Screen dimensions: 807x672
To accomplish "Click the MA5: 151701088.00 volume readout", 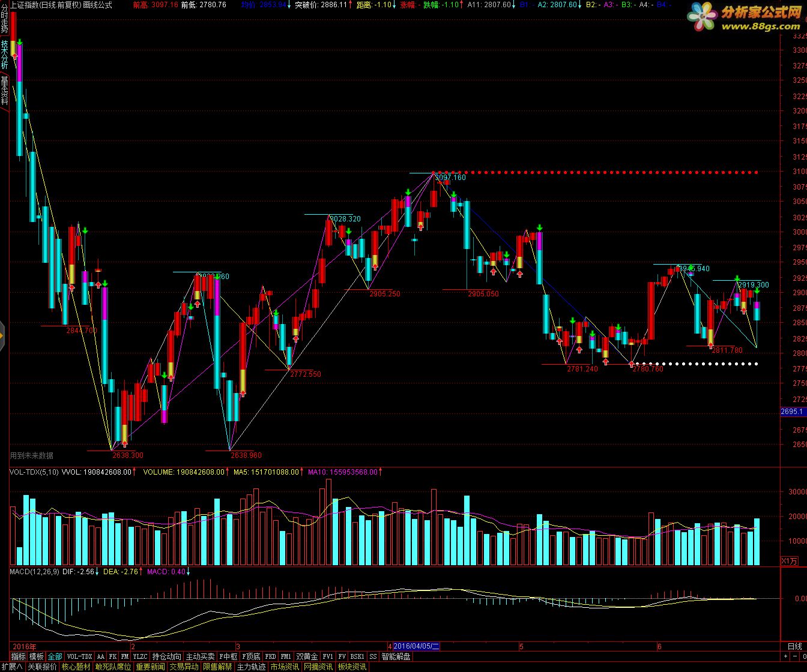I will click(x=266, y=472).
